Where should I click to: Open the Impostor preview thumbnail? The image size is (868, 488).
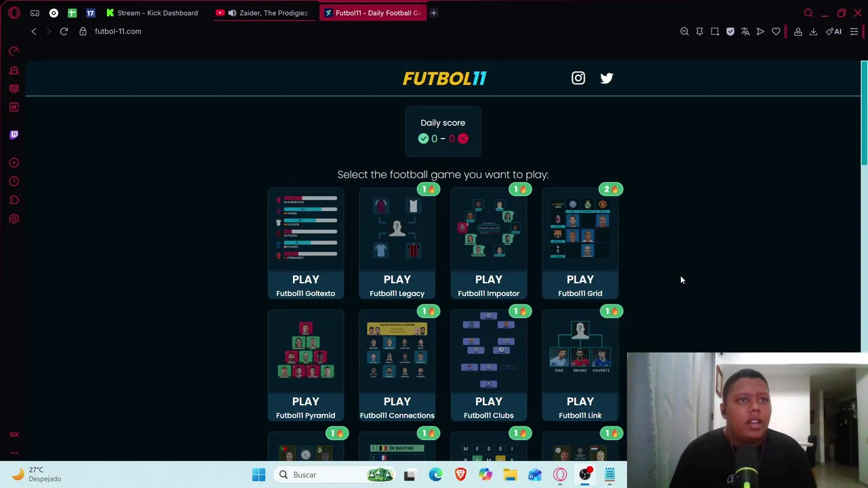(489, 228)
